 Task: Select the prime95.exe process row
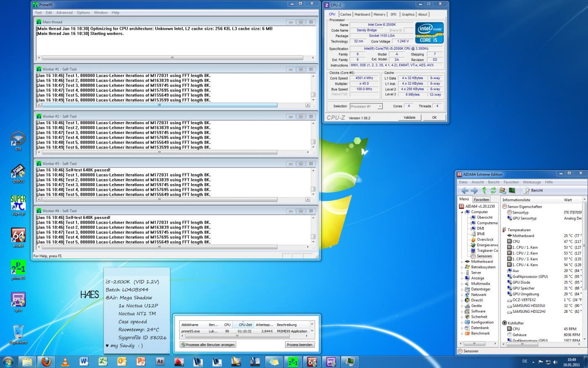[x=245, y=331]
